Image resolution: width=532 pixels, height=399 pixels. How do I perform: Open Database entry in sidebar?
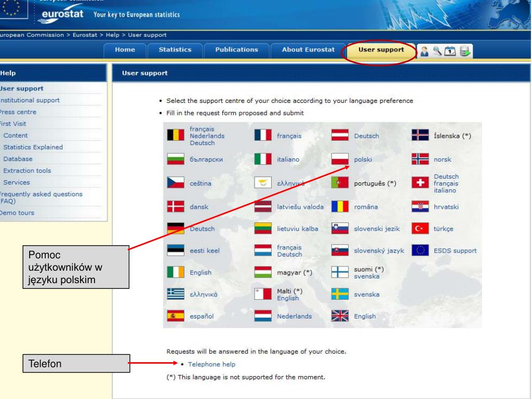click(18, 159)
